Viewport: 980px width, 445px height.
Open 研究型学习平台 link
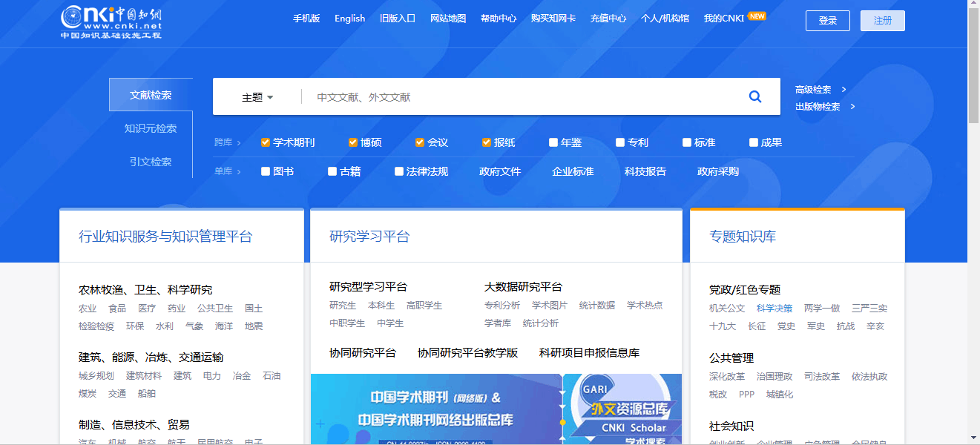click(368, 287)
